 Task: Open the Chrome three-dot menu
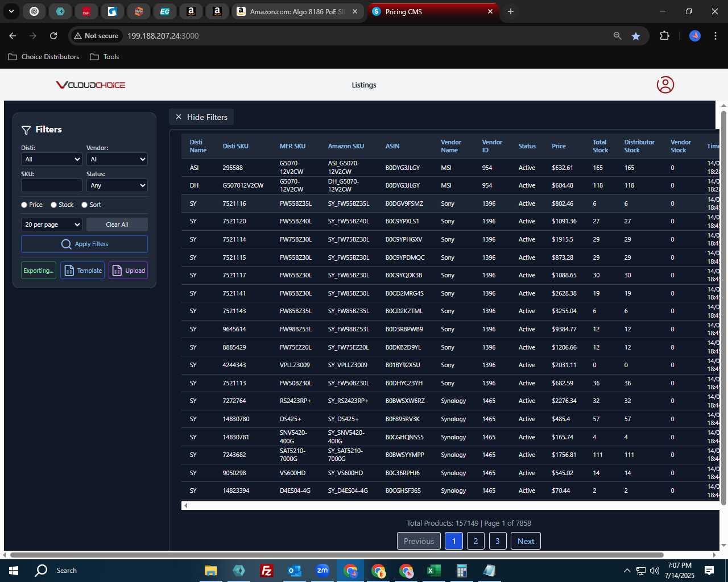pyautogui.click(x=714, y=36)
